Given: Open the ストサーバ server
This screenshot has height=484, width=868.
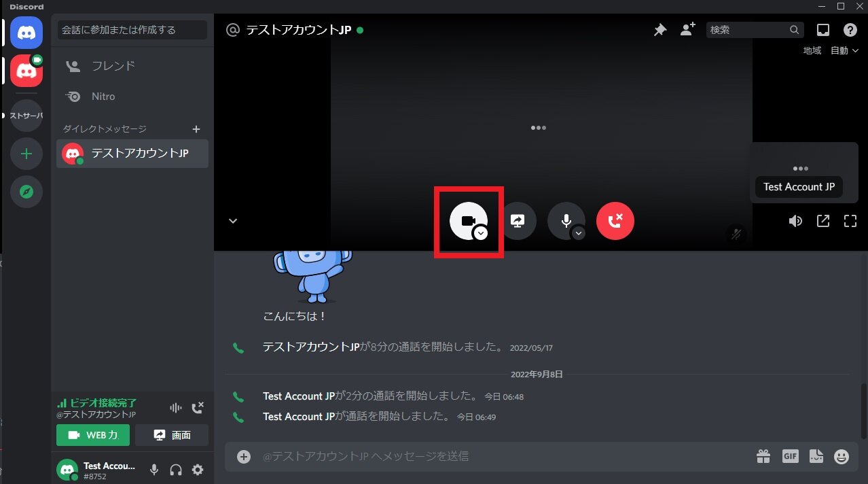Looking at the screenshot, I should 26,116.
